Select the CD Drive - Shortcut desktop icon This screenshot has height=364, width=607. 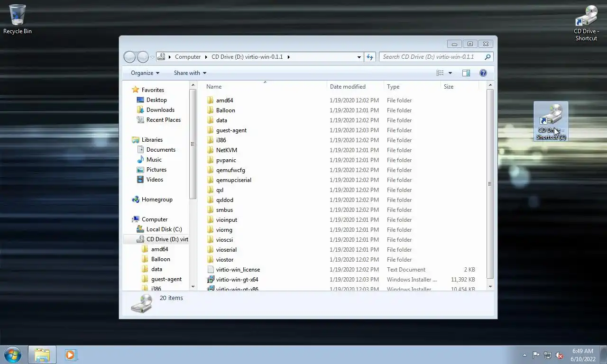[586, 23]
